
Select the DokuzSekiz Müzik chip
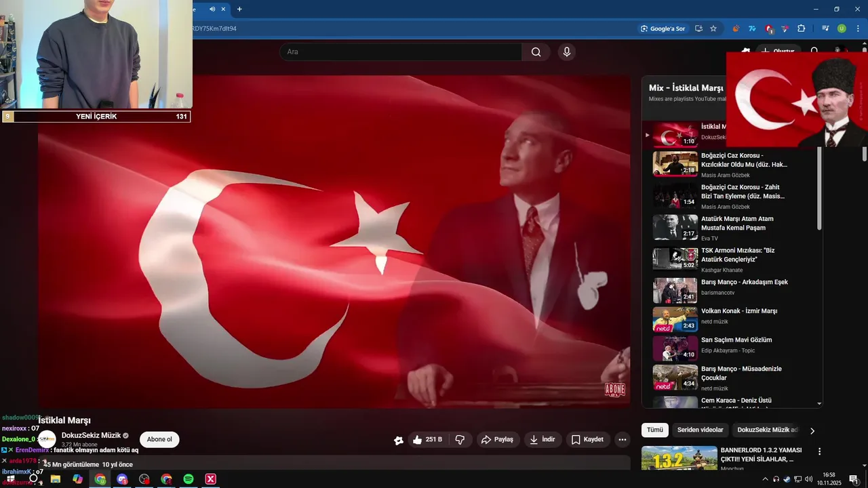pos(767,430)
